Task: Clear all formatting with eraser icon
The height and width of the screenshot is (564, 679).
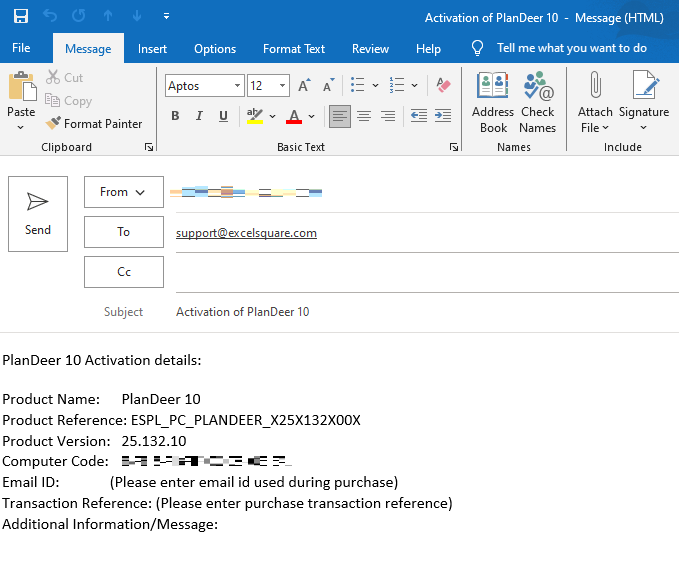Action: tap(443, 86)
